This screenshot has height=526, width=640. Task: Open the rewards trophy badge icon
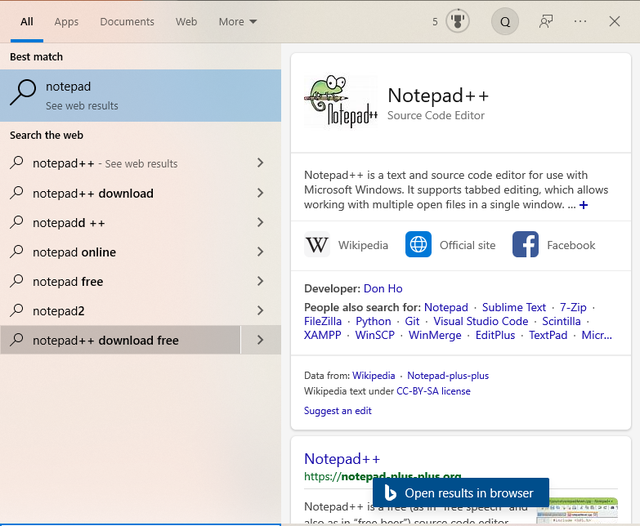pos(457,21)
